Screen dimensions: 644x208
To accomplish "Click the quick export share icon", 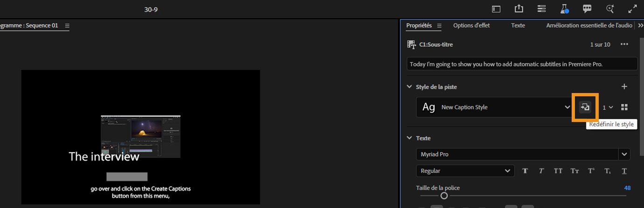I will point(519,9).
